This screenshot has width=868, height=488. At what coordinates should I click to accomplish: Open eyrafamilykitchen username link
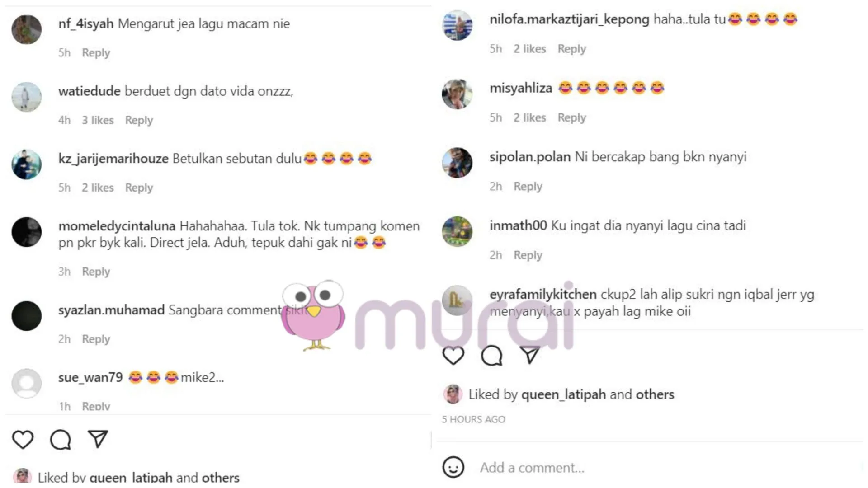tap(543, 295)
